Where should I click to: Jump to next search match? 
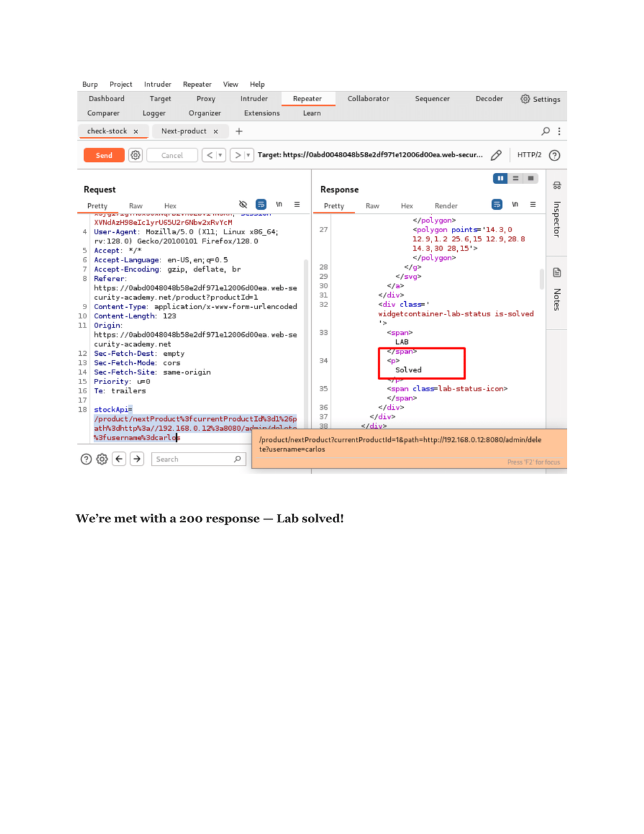pyautogui.click(x=137, y=459)
